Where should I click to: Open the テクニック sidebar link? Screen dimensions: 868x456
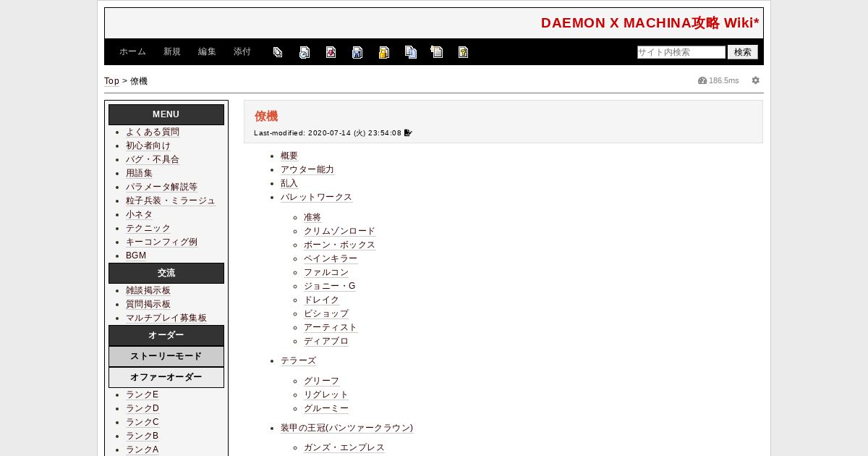tap(148, 229)
